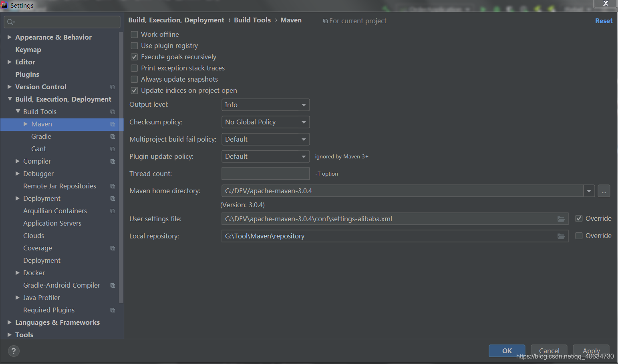Screen dimensions: 618x364
Task: Click folder icon in Local repository field
Action: pos(561,236)
